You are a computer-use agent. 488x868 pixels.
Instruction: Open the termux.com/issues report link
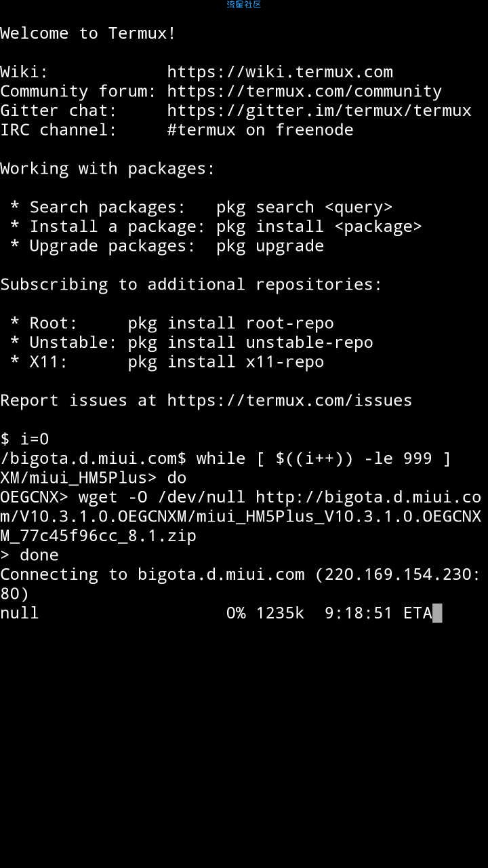coord(289,400)
